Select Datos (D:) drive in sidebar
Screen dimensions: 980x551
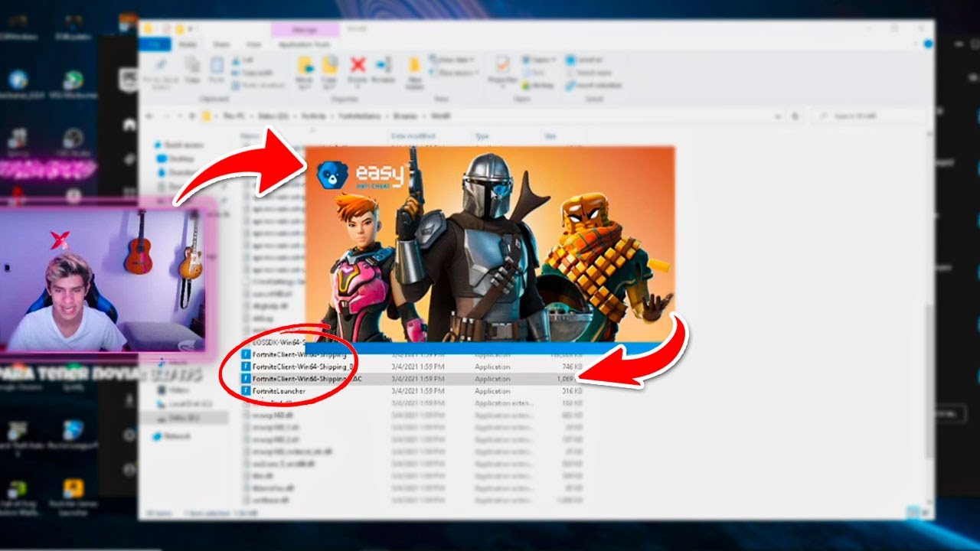tap(184, 418)
